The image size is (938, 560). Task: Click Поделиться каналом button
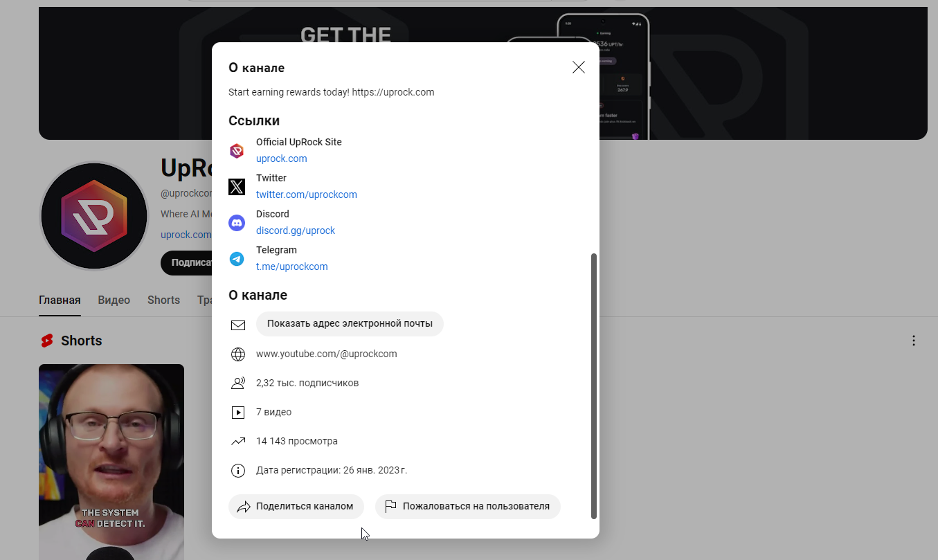pyautogui.click(x=296, y=506)
